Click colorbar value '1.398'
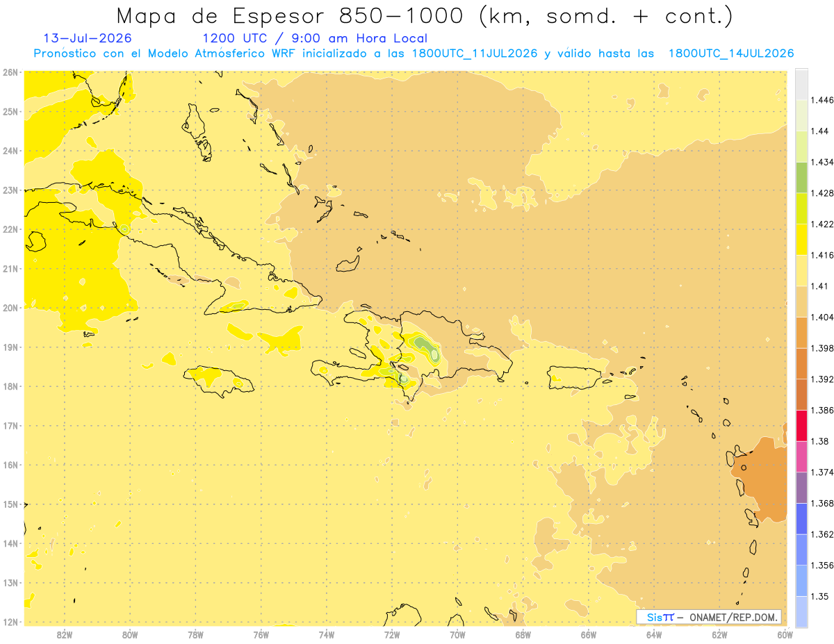The width and height of the screenshot is (834, 644). coord(822,348)
